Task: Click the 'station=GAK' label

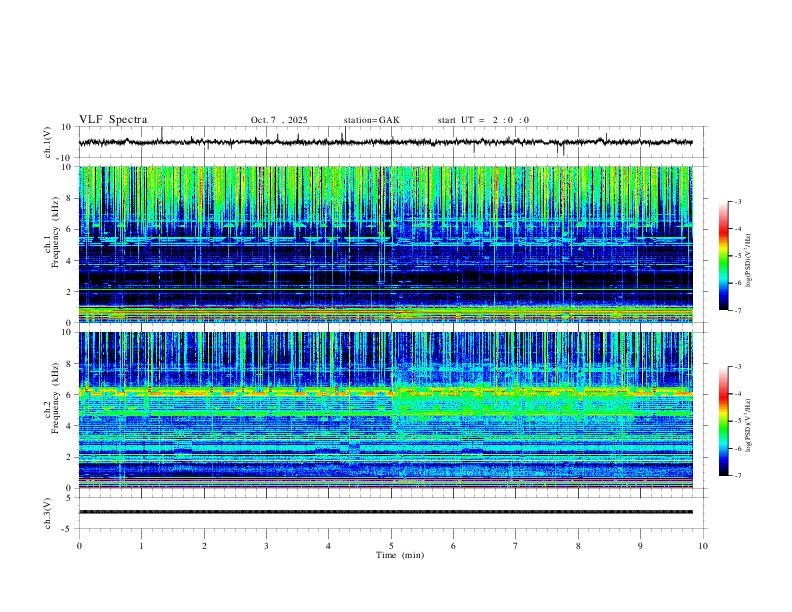Action: (x=371, y=120)
